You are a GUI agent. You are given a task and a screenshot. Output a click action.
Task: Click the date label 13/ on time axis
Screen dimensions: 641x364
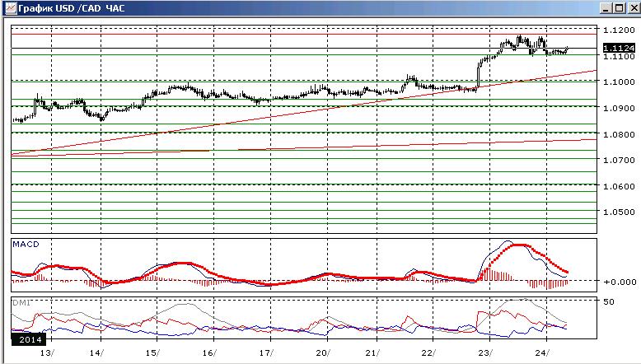(x=48, y=353)
